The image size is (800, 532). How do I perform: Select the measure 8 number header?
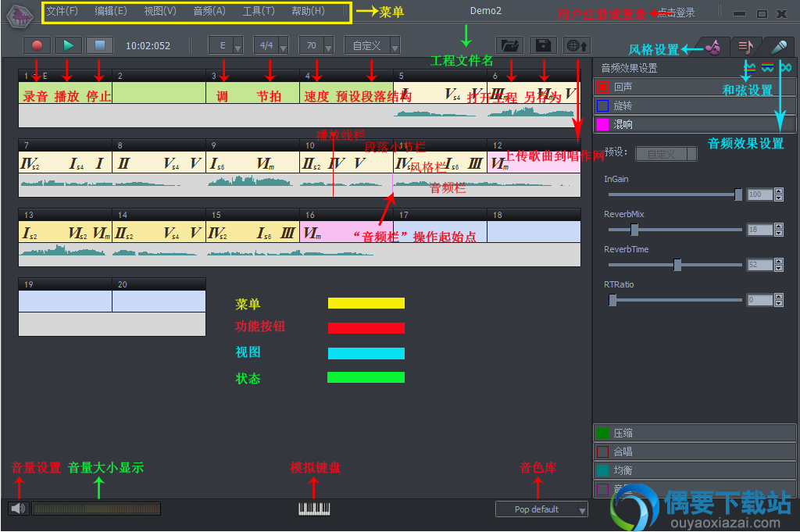[x=159, y=145]
